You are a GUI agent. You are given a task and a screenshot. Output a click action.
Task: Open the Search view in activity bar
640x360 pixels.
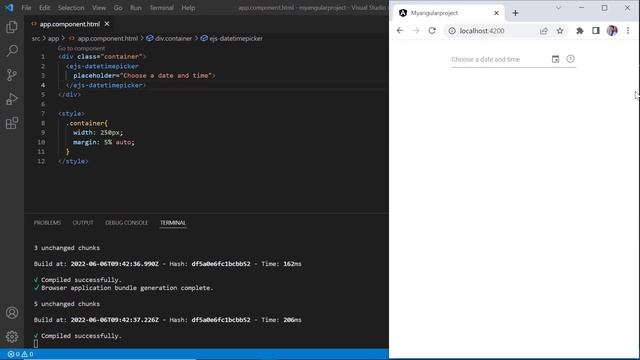click(x=12, y=51)
